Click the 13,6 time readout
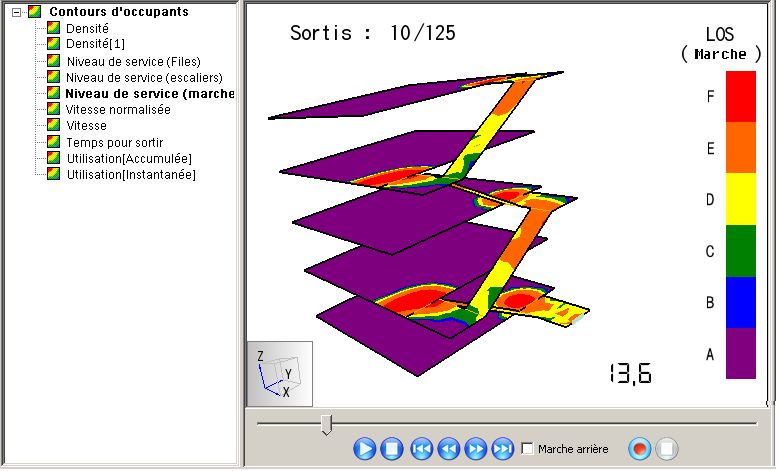This screenshot has height=471, width=778. [630, 373]
